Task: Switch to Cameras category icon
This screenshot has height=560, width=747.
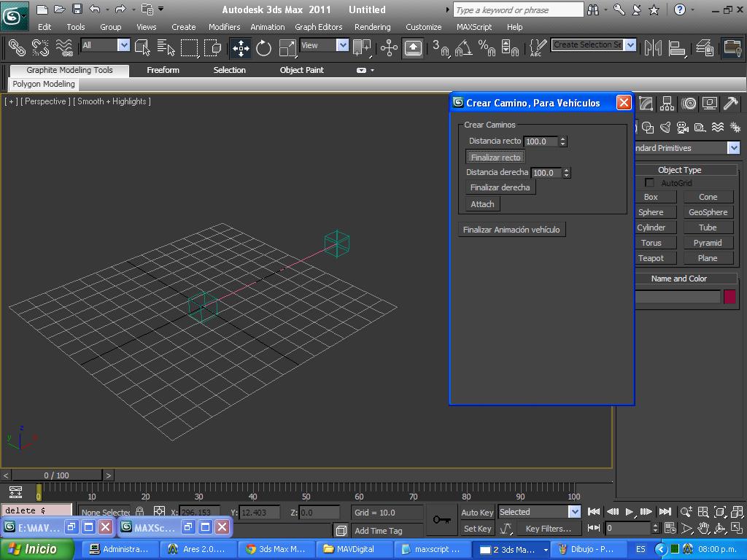Action: pyautogui.click(x=683, y=128)
